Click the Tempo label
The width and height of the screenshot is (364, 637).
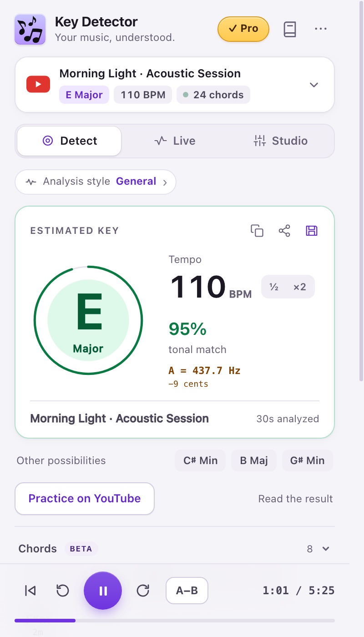point(185,260)
